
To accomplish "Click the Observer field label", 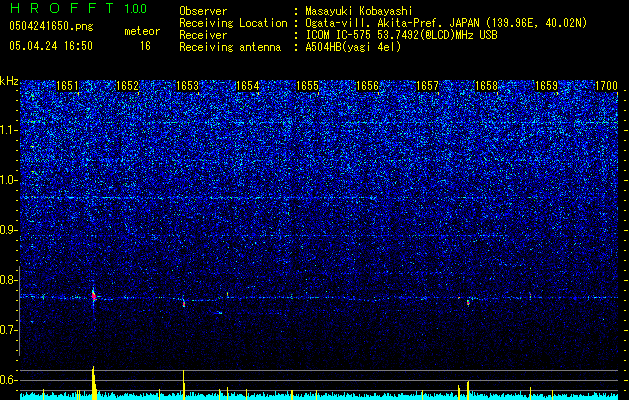I will coord(203,11).
